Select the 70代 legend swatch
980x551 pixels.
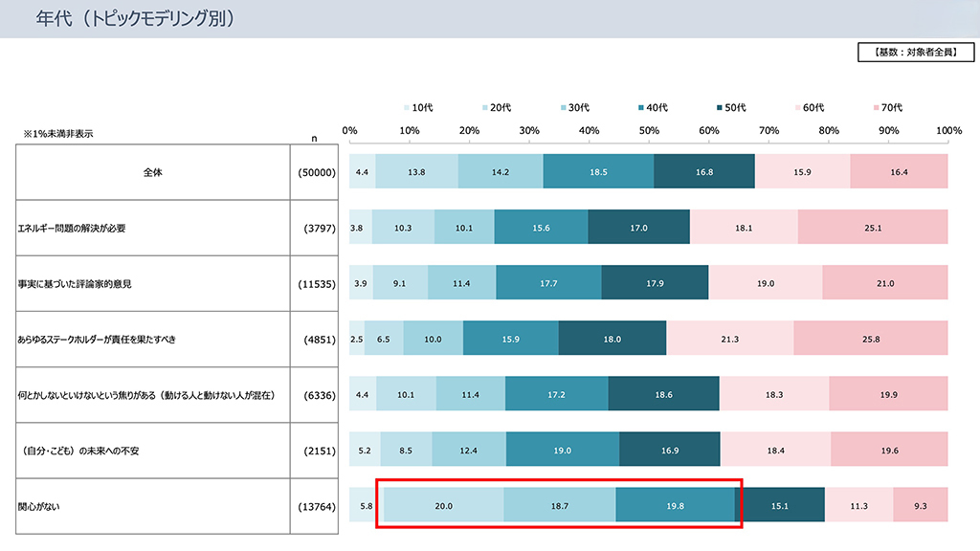coord(875,107)
